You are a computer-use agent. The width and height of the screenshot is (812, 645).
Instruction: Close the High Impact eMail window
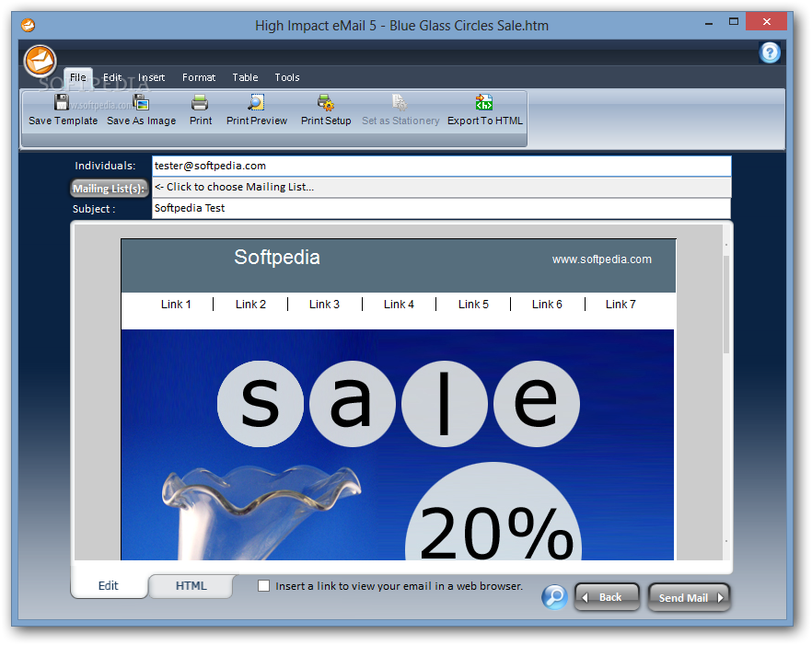coord(766,21)
